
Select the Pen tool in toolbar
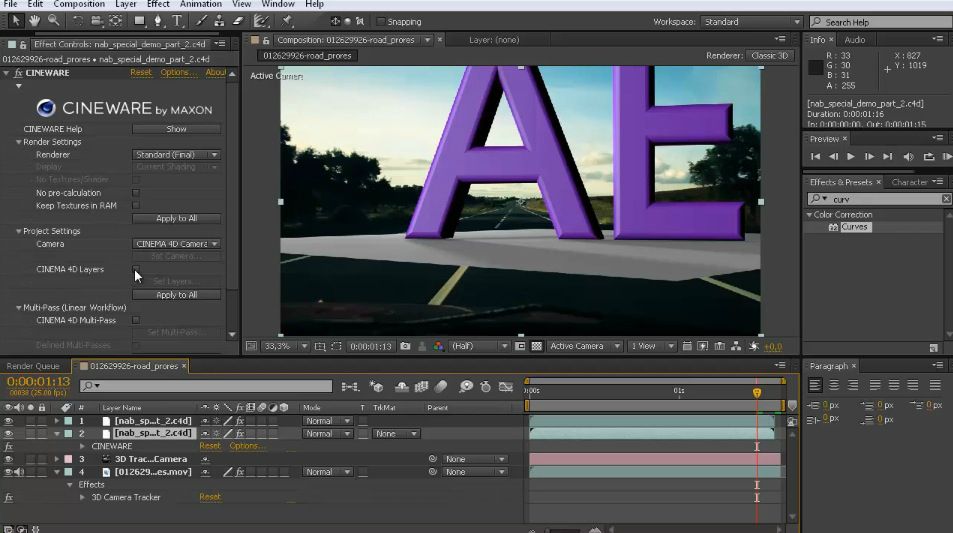159,21
